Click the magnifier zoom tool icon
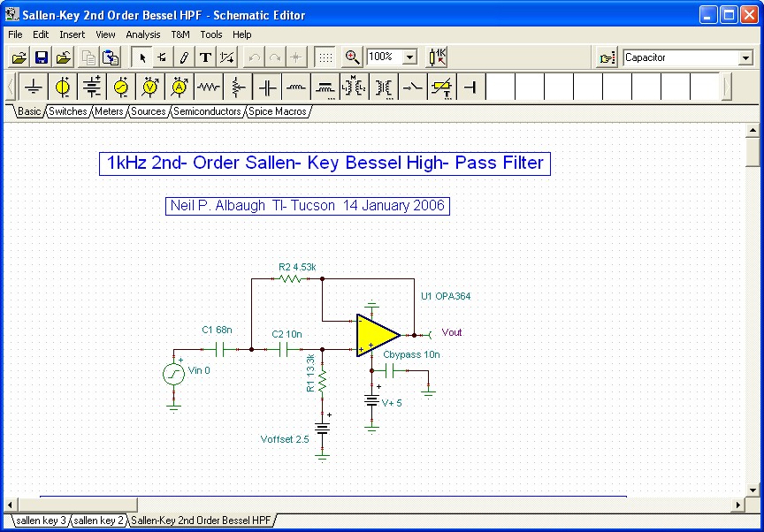This screenshot has width=764, height=532. pos(352,57)
